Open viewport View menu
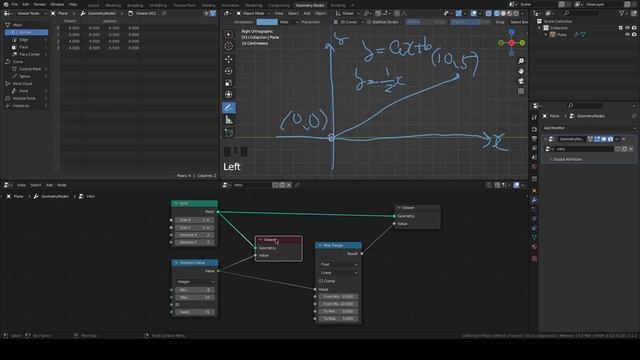This screenshot has height=360, width=640. click(279, 13)
